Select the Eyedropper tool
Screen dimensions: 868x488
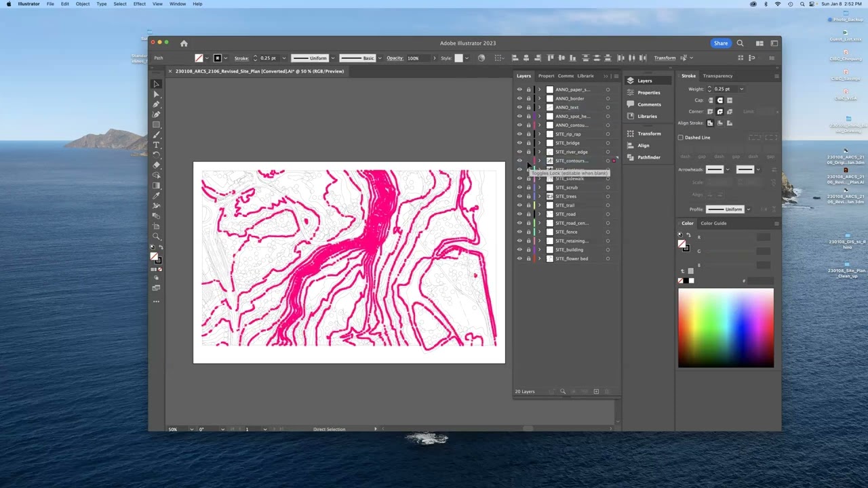tap(156, 196)
